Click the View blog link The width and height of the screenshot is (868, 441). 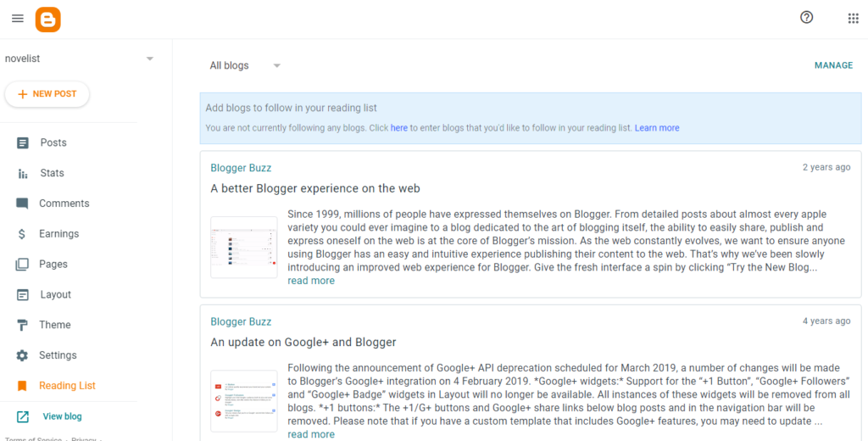coord(62,416)
